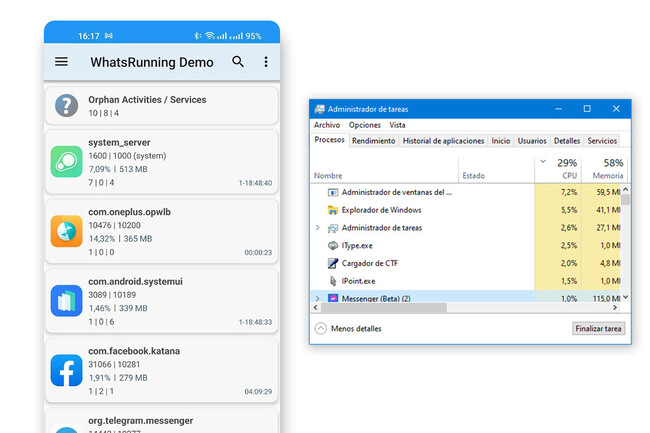650x433 pixels.
Task: Open the com.facebook.katana process name
Action: click(134, 351)
